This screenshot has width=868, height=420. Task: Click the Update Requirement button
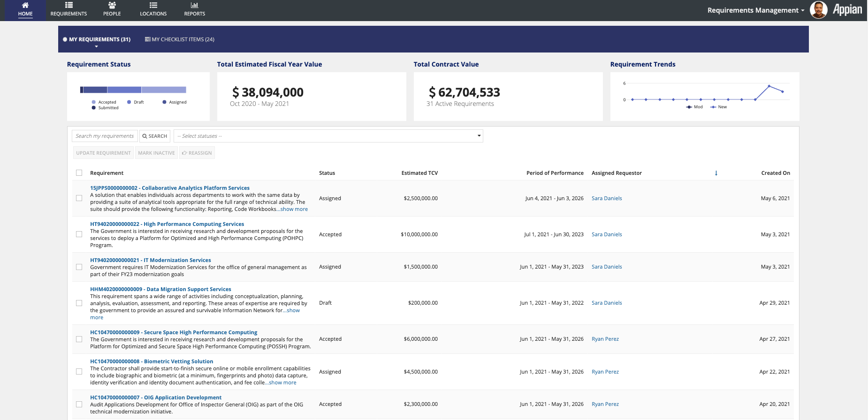click(103, 153)
